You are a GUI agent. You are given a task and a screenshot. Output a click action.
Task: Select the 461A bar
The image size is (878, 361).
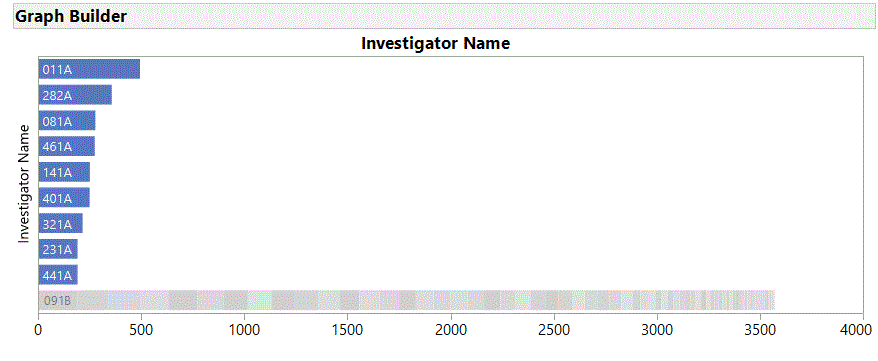[67, 147]
